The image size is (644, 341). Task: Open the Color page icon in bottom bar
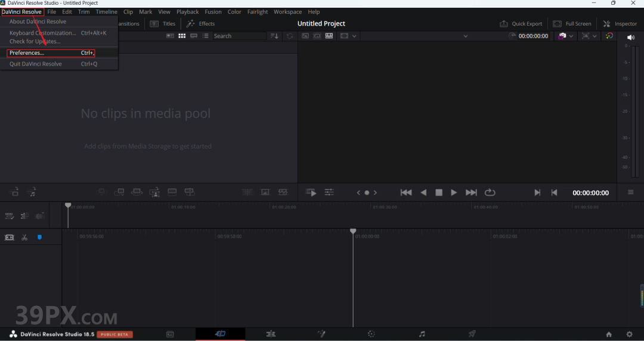[371, 334]
